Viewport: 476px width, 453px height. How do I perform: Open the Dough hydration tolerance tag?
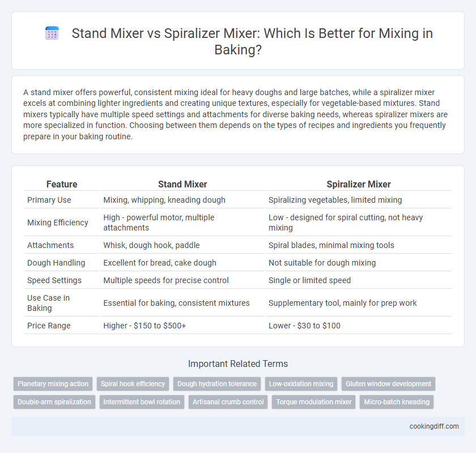217,384
